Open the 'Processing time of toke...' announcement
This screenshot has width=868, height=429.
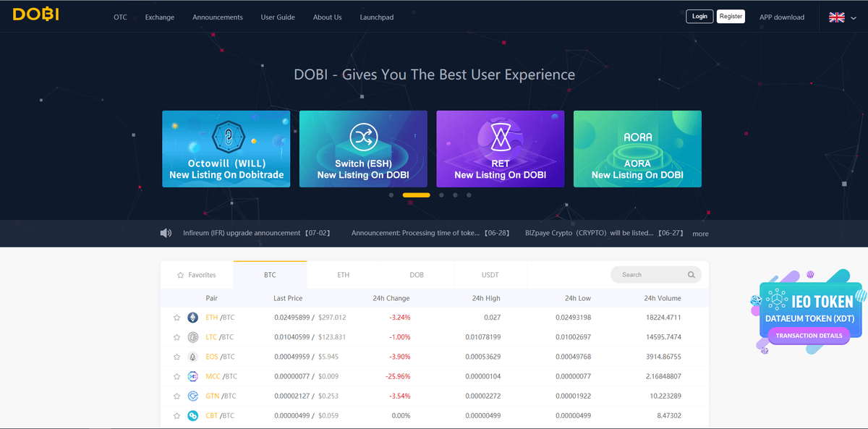pyautogui.click(x=430, y=233)
